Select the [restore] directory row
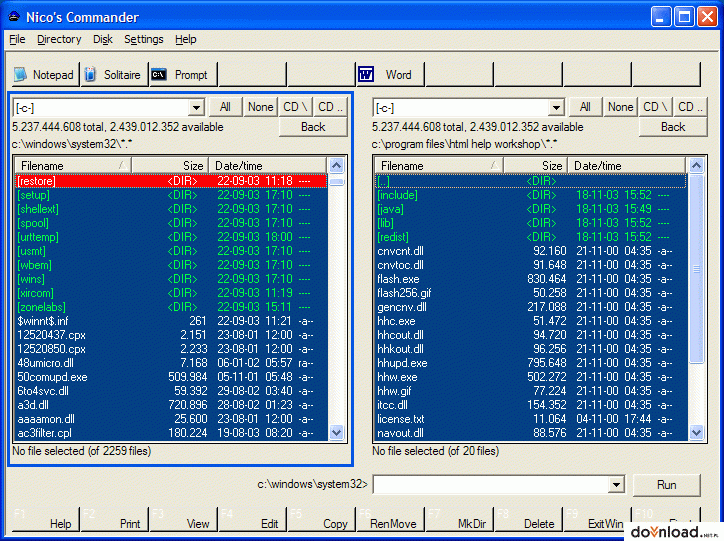 coord(171,181)
